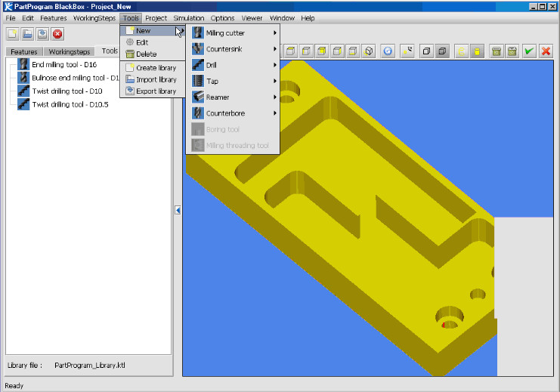Close the PartProgram BlackBox window
This screenshot has height=392, width=560.
click(x=551, y=7)
